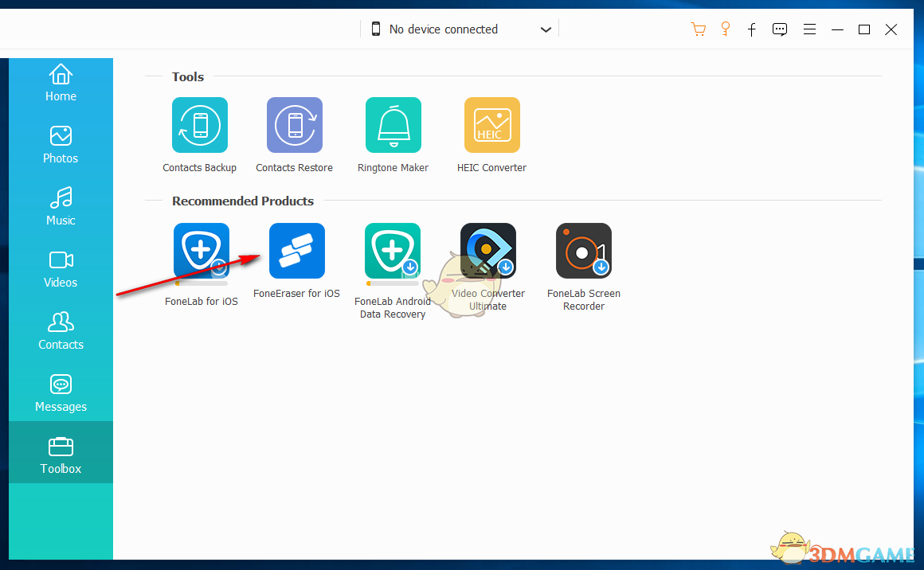This screenshot has height=570, width=924.
Task: Click the FoneLab for iOS label
Action: coord(202,302)
